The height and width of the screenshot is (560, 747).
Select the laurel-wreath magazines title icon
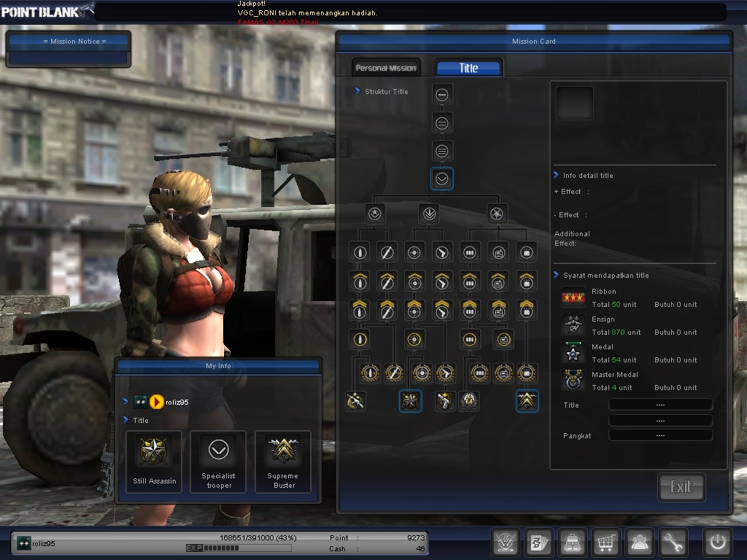click(x=479, y=373)
